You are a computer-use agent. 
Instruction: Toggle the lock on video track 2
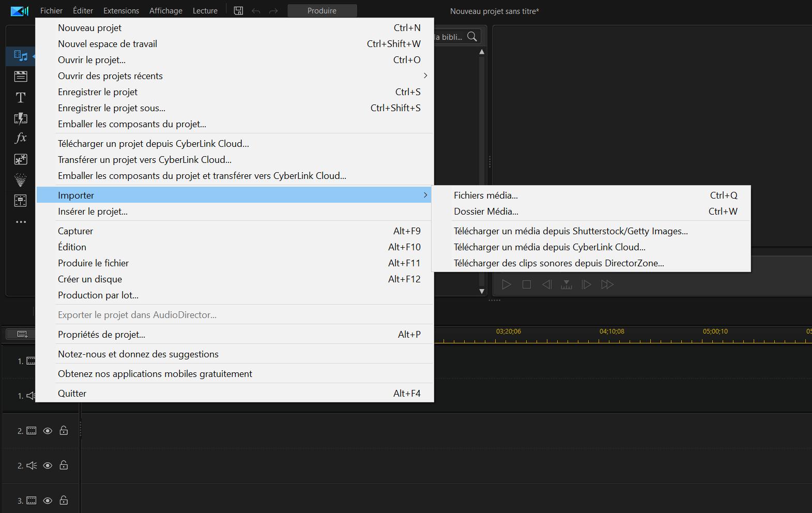point(64,430)
